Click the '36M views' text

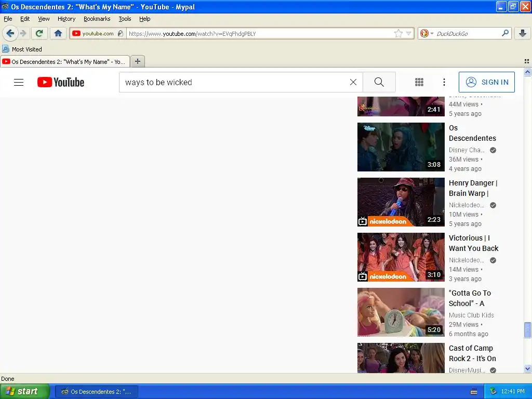[463, 159]
